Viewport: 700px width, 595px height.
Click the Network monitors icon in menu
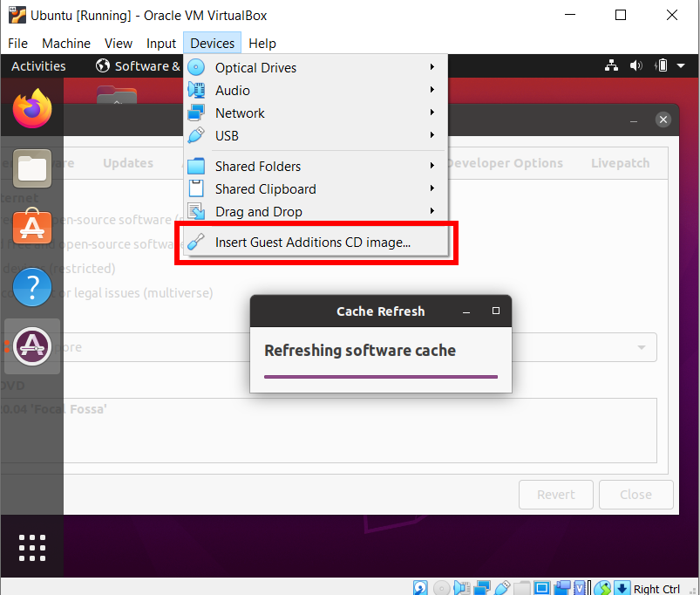pos(196,113)
